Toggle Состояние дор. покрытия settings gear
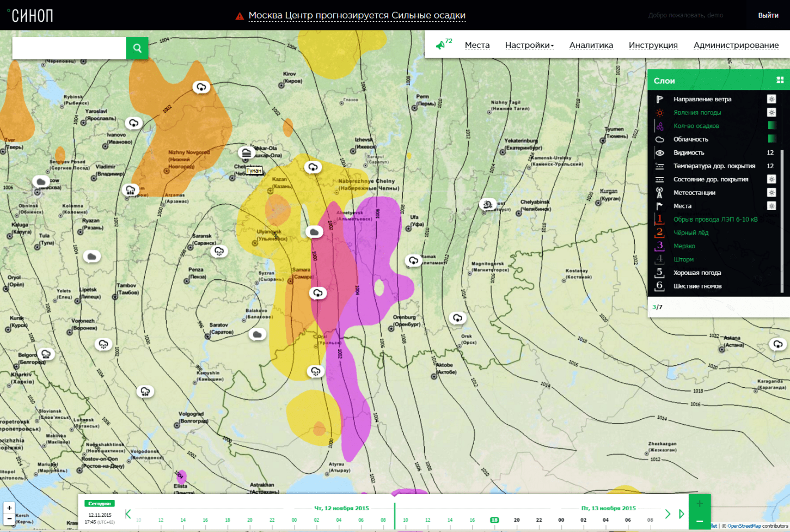790x532 pixels. pos(771,179)
